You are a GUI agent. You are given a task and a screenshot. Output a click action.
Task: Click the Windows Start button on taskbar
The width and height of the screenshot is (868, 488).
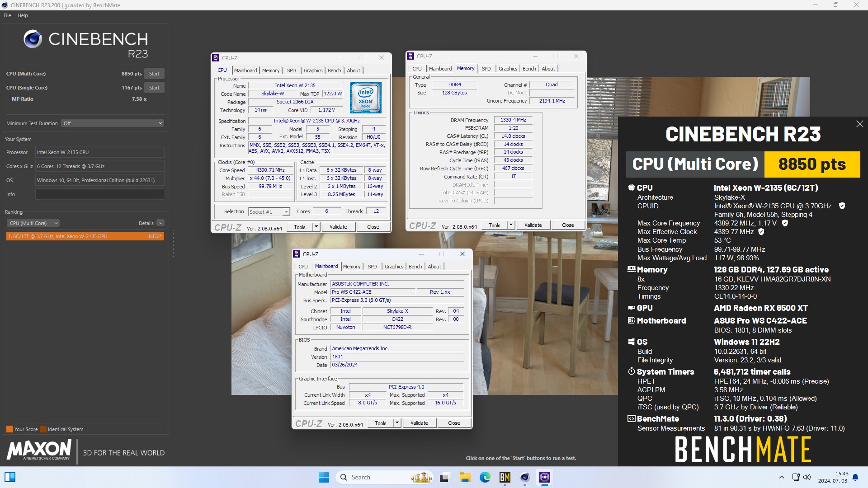tap(324, 477)
